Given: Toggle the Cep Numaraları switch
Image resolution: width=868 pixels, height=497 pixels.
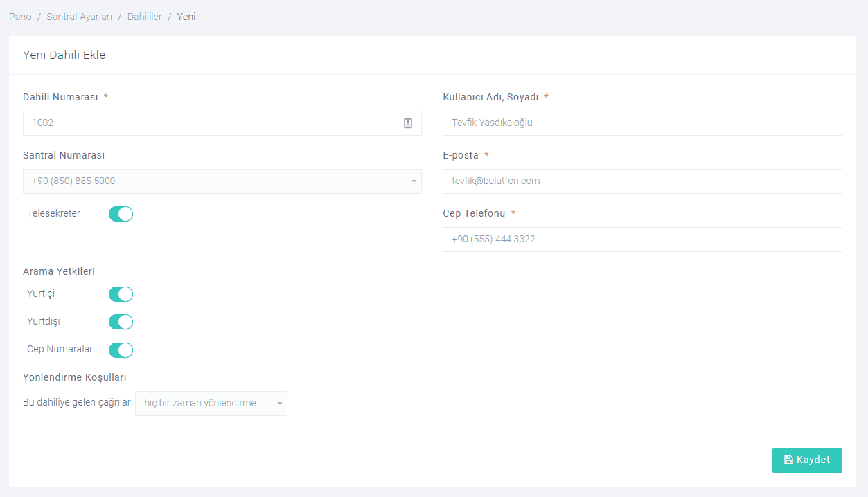Looking at the screenshot, I should [x=121, y=350].
